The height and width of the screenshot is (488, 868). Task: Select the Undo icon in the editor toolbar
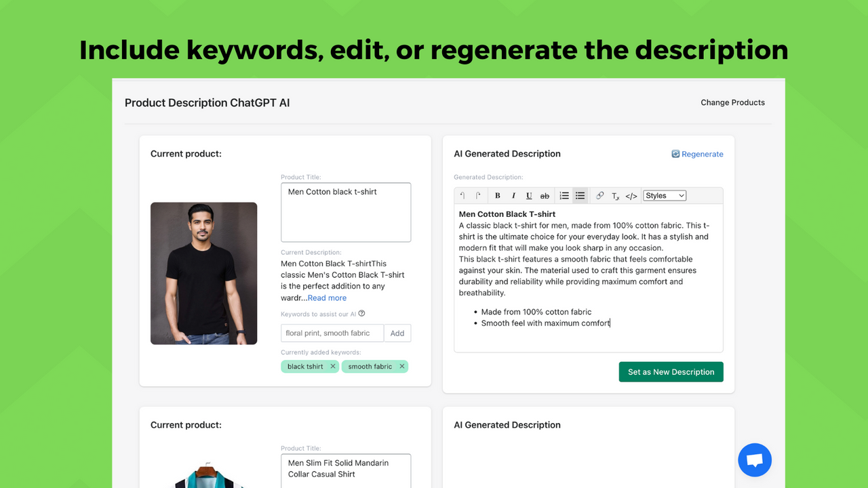(x=463, y=195)
